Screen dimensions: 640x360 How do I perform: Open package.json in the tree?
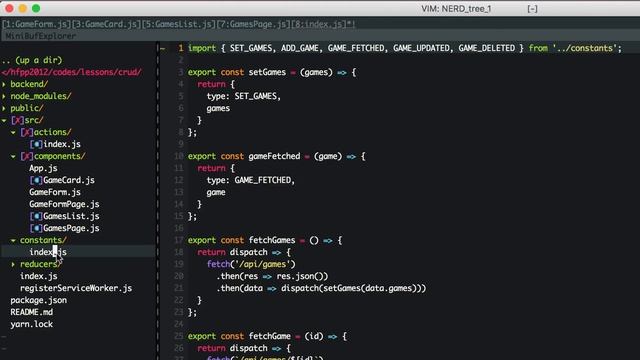tap(38, 300)
